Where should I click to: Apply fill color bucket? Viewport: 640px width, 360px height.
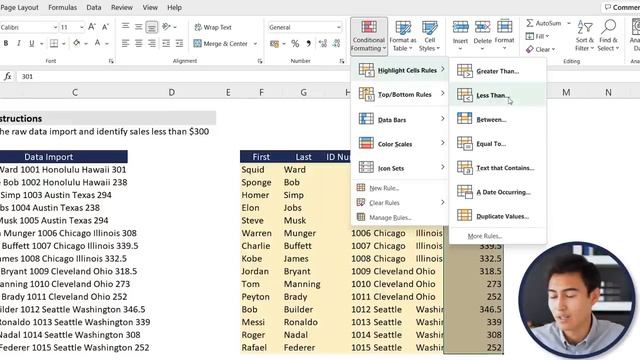click(x=77, y=43)
